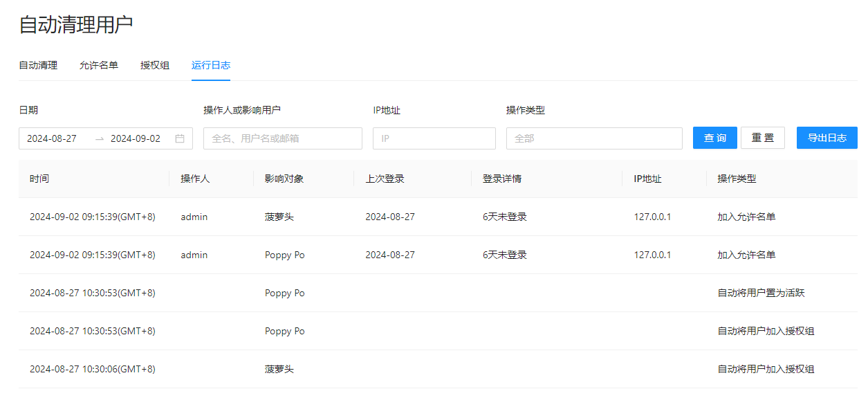Click 自动将用户置为活跃 log entry

coord(761,293)
